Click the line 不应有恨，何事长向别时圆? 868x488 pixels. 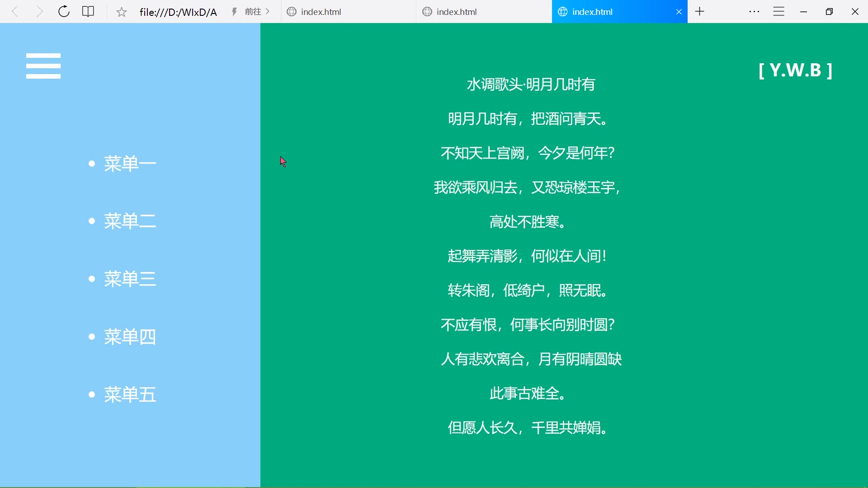[528, 325]
